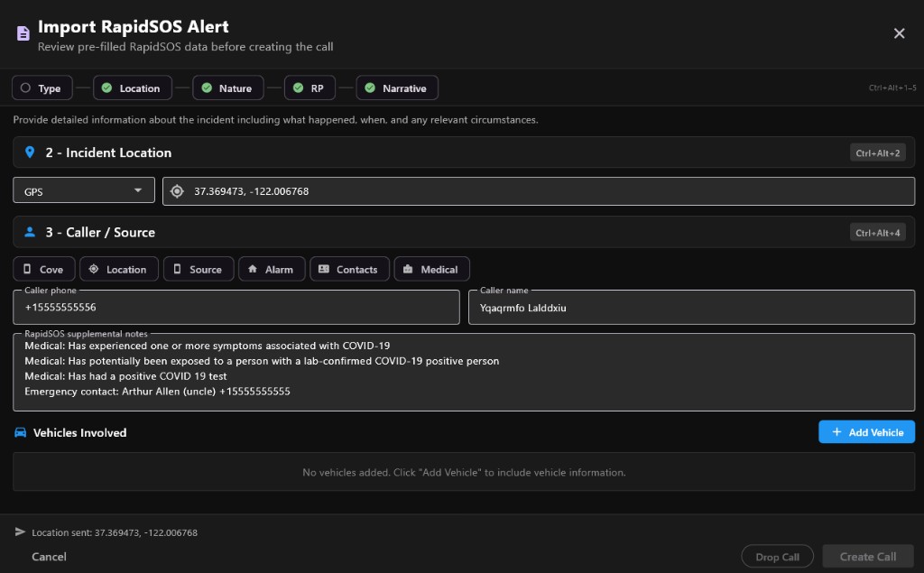This screenshot has width=924, height=573.
Task: Click the 'symptoms associated with COVID-19' note line
Action: [x=208, y=346]
